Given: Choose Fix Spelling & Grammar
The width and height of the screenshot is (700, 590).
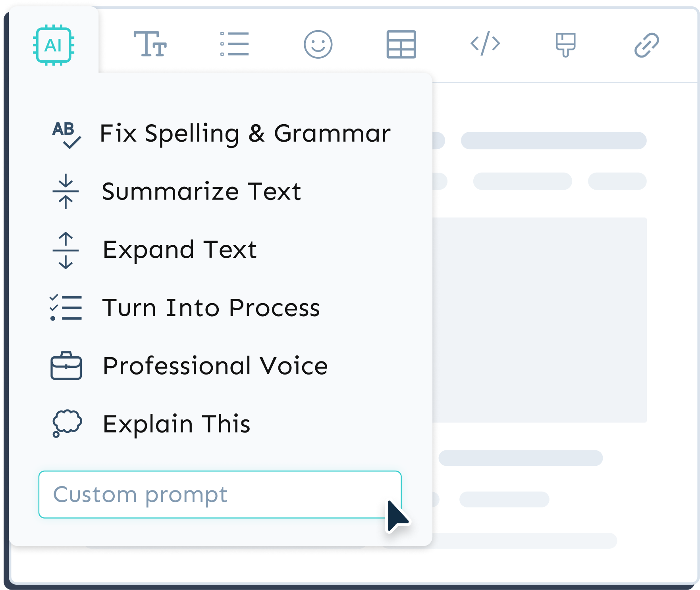Looking at the screenshot, I should (x=245, y=133).
